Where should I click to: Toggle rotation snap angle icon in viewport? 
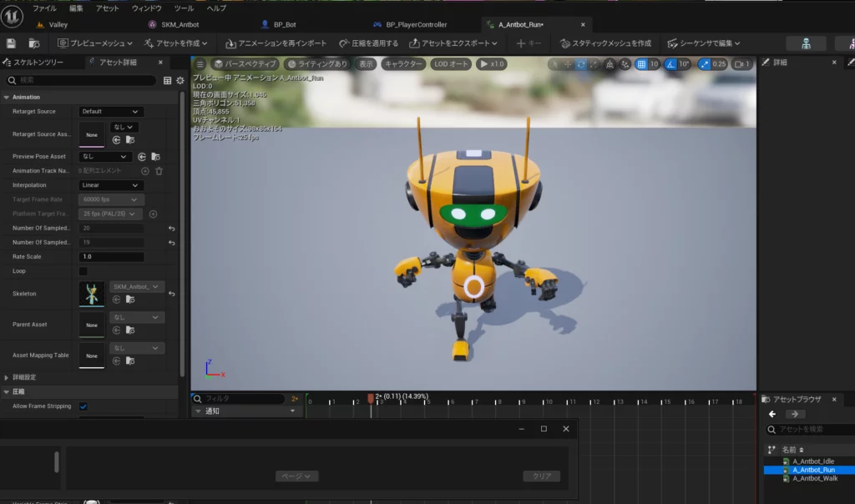[670, 64]
